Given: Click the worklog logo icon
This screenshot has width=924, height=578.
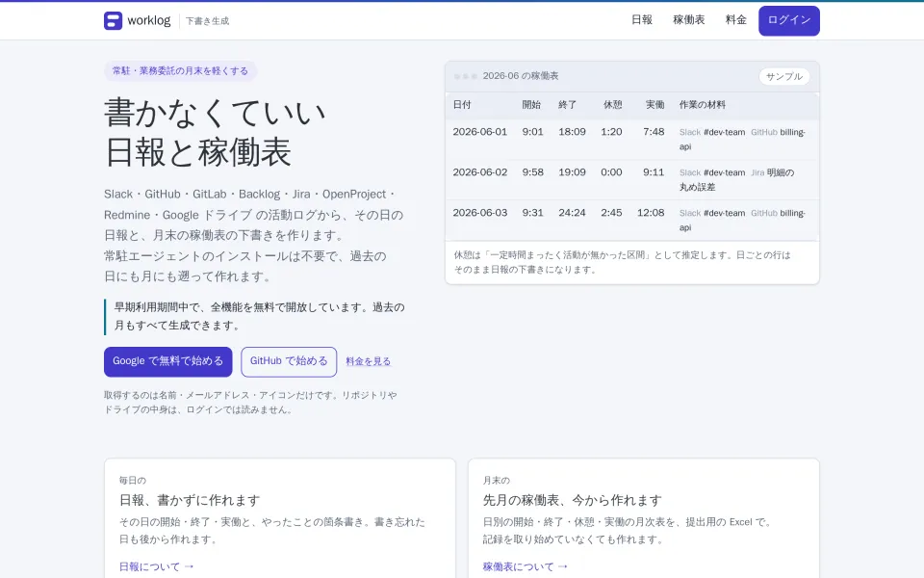Looking at the screenshot, I should tap(114, 20).
